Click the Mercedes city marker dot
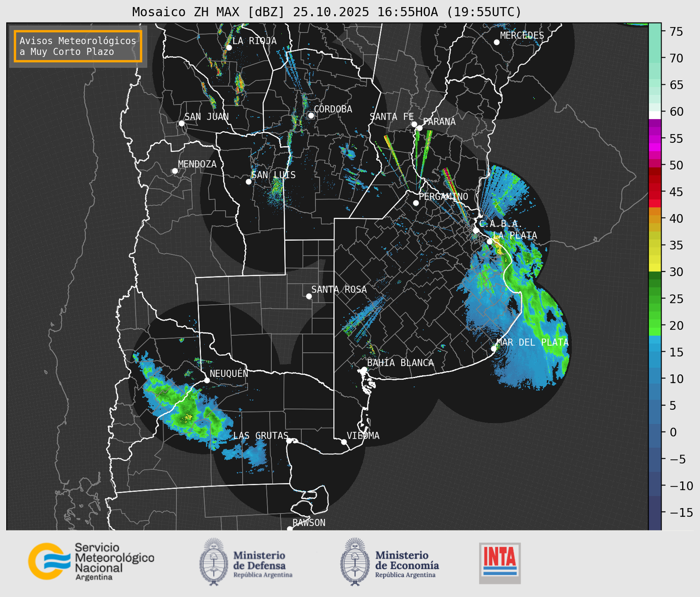 click(x=496, y=42)
